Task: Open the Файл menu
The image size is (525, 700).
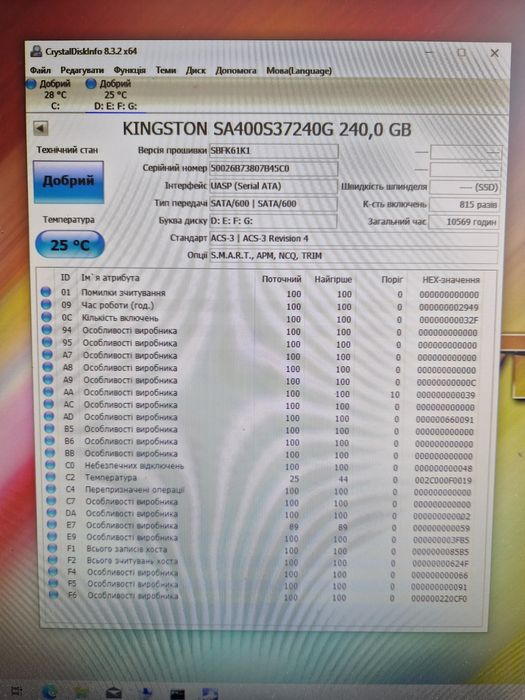Action: pos(40,71)
